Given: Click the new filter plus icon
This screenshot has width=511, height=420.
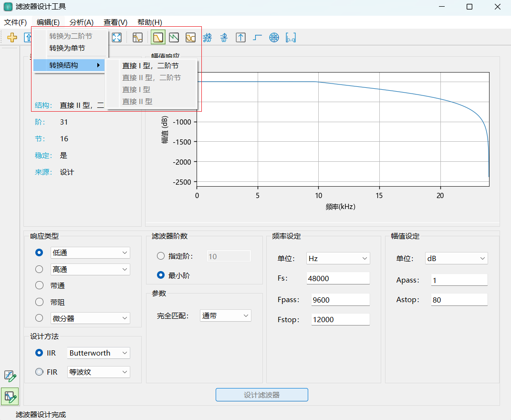Looking at the screenshot, I should [12, 37].
